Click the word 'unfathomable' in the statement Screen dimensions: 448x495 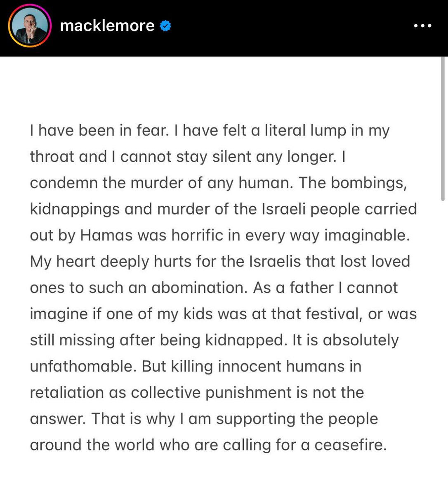[83, 366]
